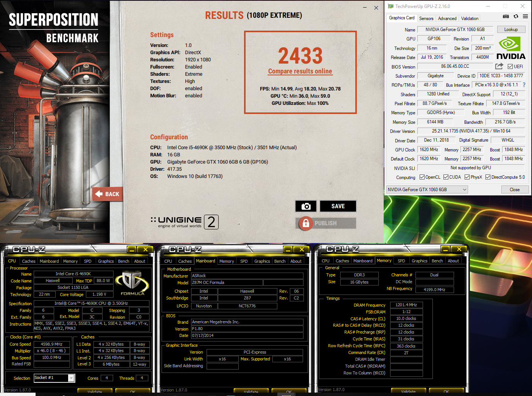Close the CPU-Z window showing Memory timings

[x=459, y=249]
